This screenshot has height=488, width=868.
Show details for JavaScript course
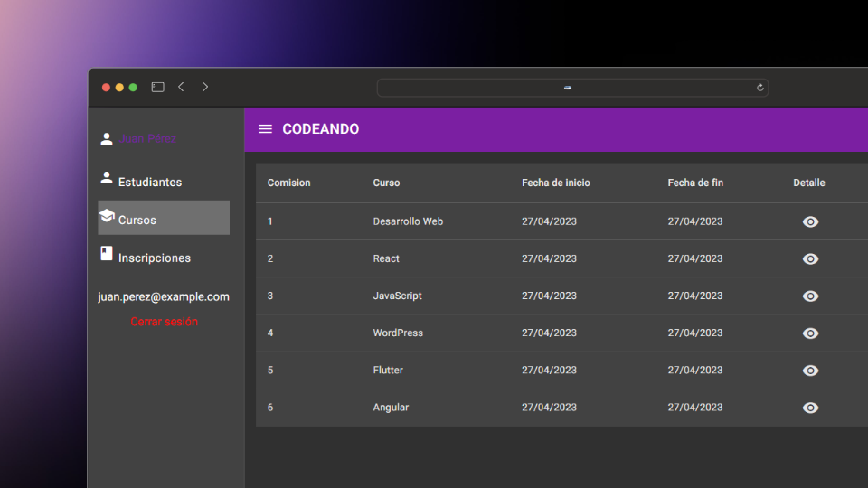[810, 296]
